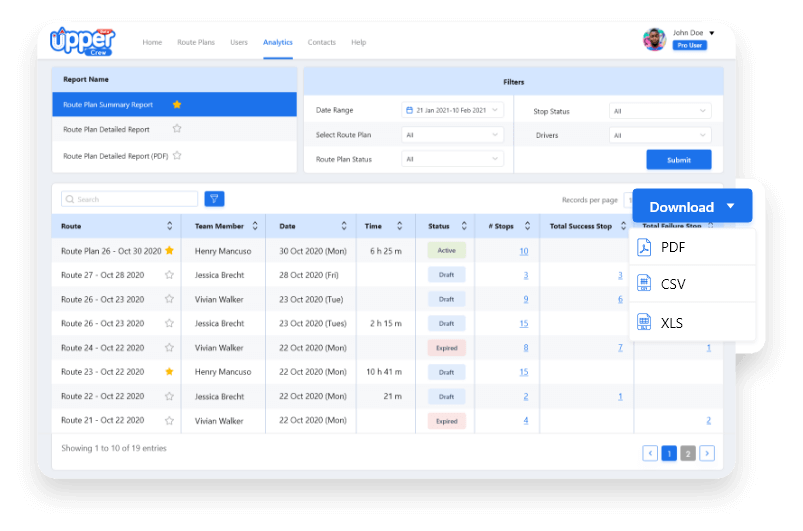Open the Select Route Plan dropdown
This screenshot has width=803, height=531.
pos(452,135)
